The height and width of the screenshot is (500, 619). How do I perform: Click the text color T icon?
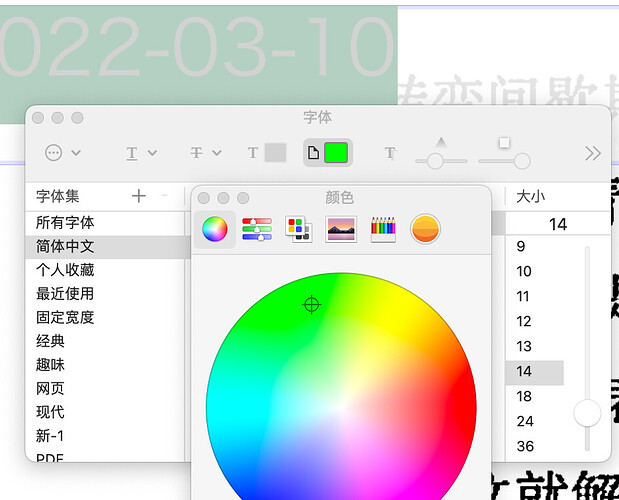[253, 153]
